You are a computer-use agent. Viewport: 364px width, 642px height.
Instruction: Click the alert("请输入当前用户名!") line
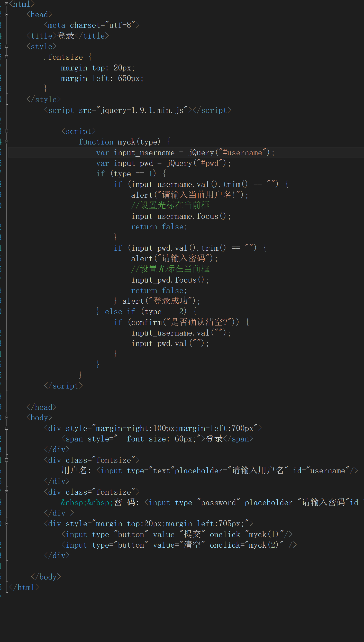coord(190,195)
